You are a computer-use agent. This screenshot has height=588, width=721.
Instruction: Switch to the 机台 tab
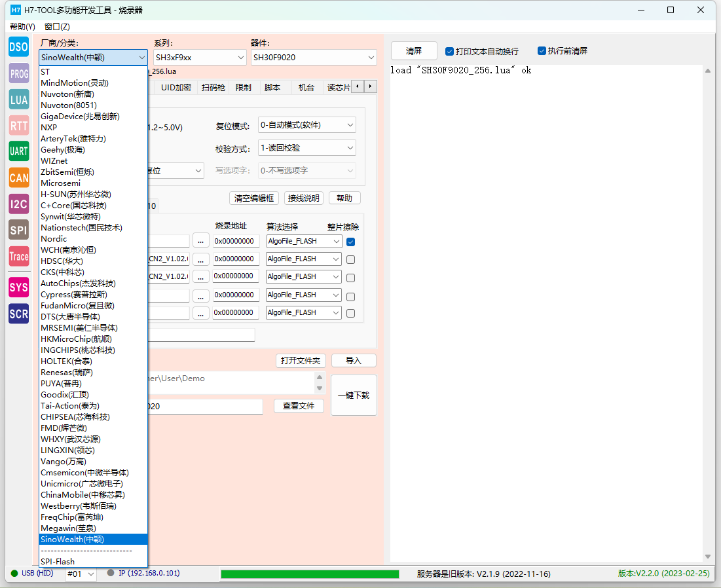tap(306, 87)
